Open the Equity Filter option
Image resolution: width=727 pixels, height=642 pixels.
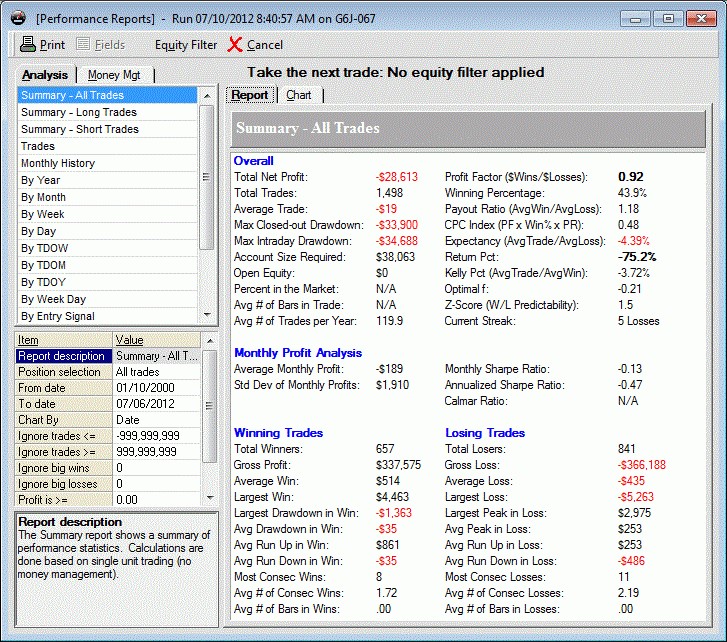point(185,45)
